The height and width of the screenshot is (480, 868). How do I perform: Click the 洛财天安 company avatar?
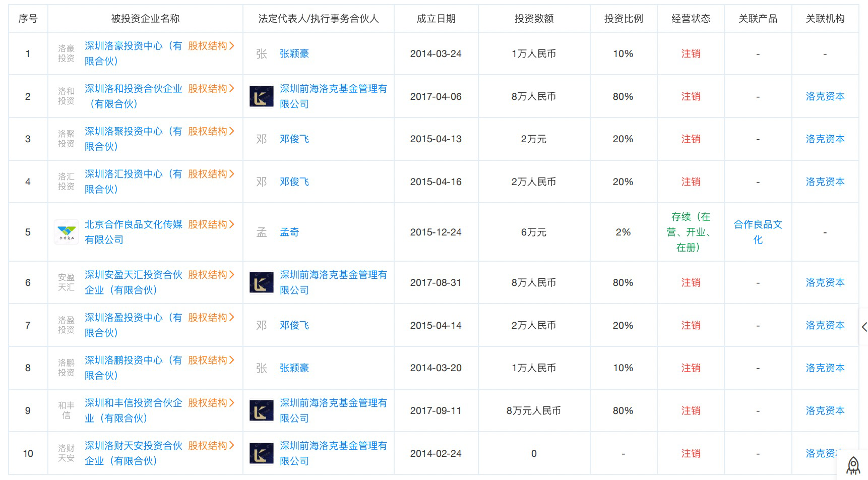(66, 453)
